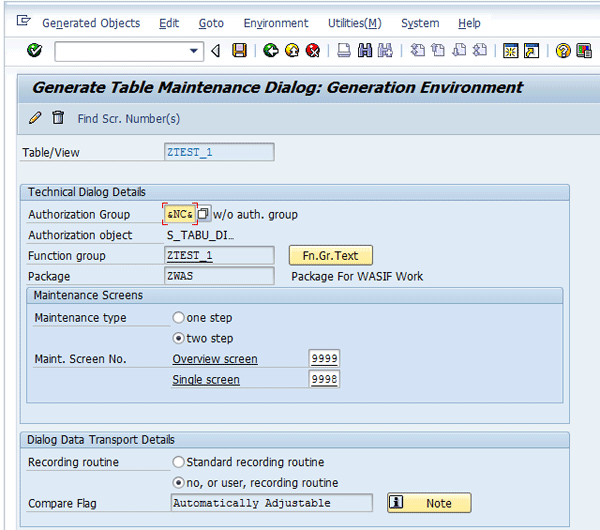Click the Print icon in toolbar
The height and width of the screenshot is (530, 600).
tap(343, 50)
